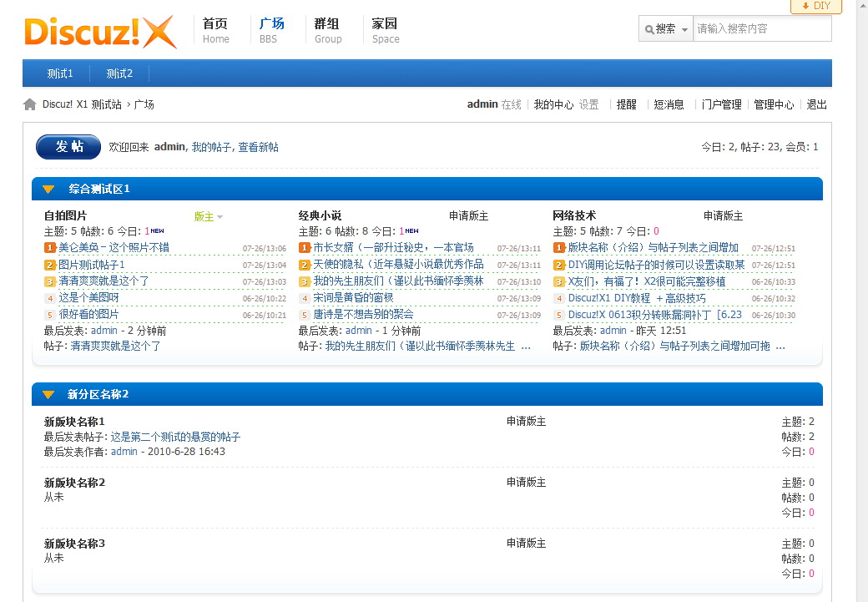Click 申请版主 for 网络技术
Image resolution: width=868 pixels, height=602 pixels.
723,215
